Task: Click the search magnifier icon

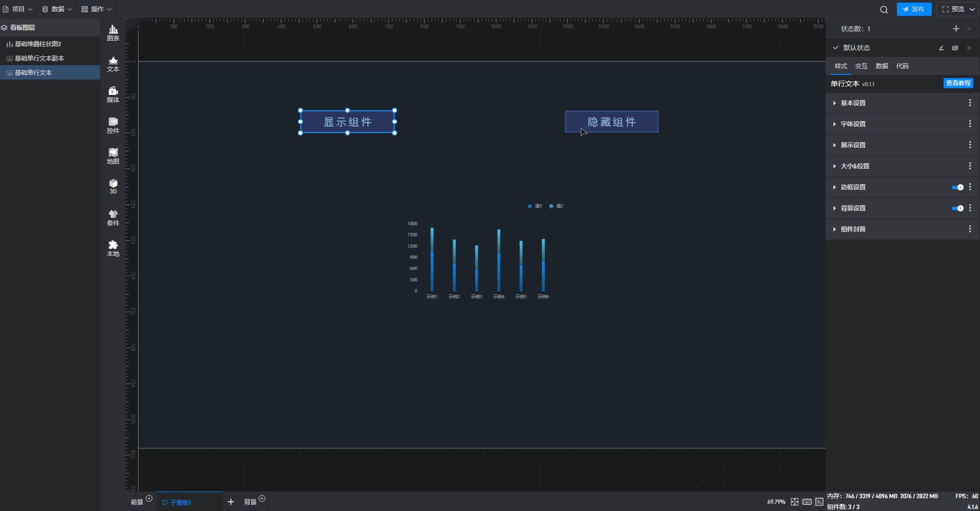Action: pos(884,9)
